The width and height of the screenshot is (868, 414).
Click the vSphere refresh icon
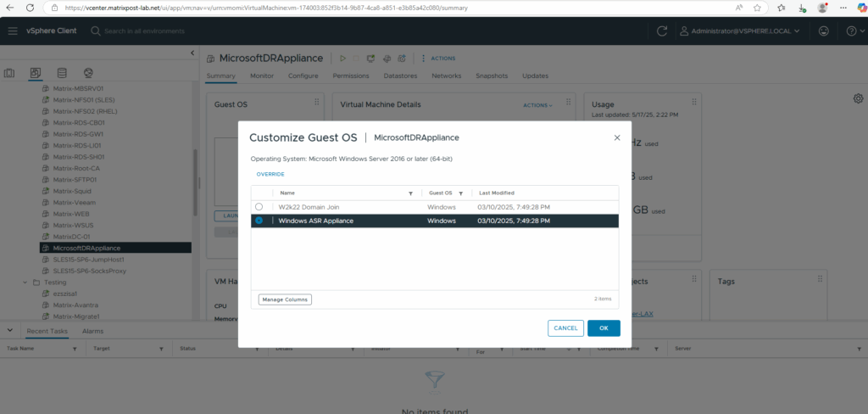click(661, 31)
